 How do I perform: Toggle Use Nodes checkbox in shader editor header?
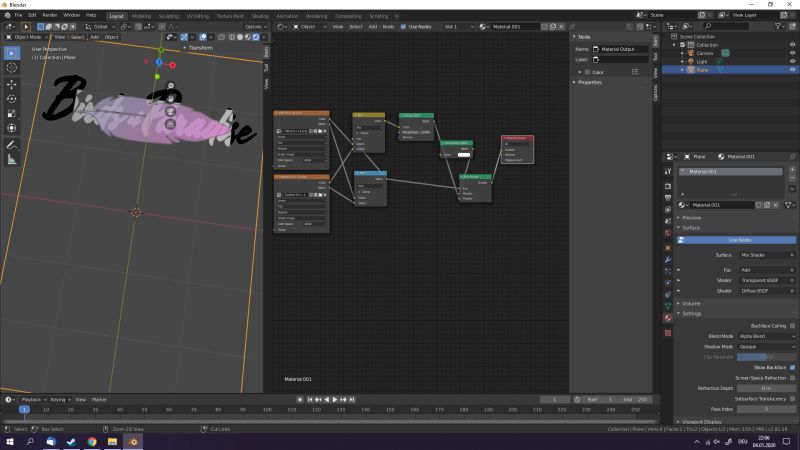point(404,27)
